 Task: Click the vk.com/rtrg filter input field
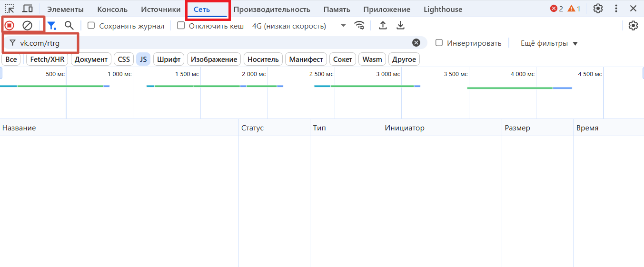click(214, 43)
